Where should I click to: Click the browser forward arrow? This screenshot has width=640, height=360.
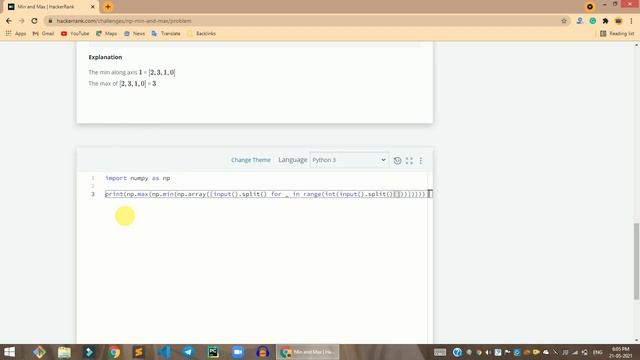point(22,21)
